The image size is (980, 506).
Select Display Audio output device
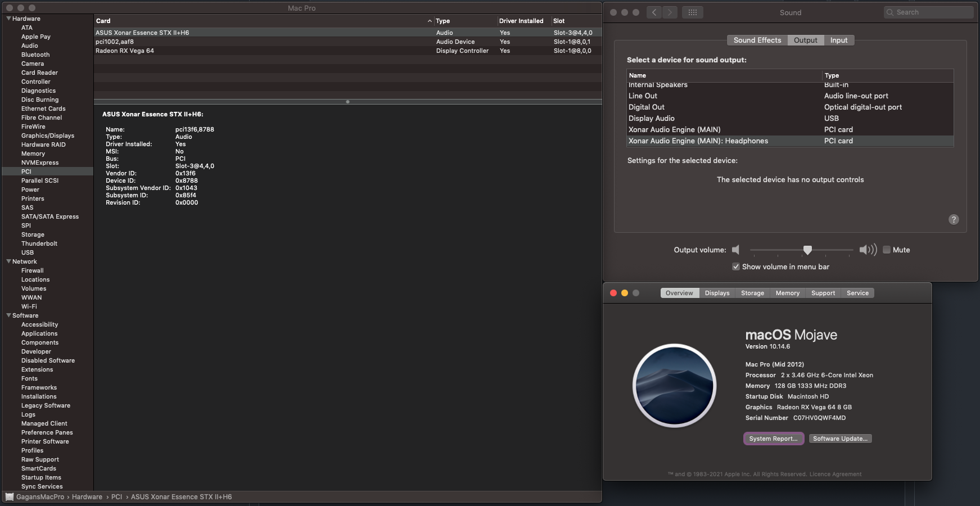(790, 119)
